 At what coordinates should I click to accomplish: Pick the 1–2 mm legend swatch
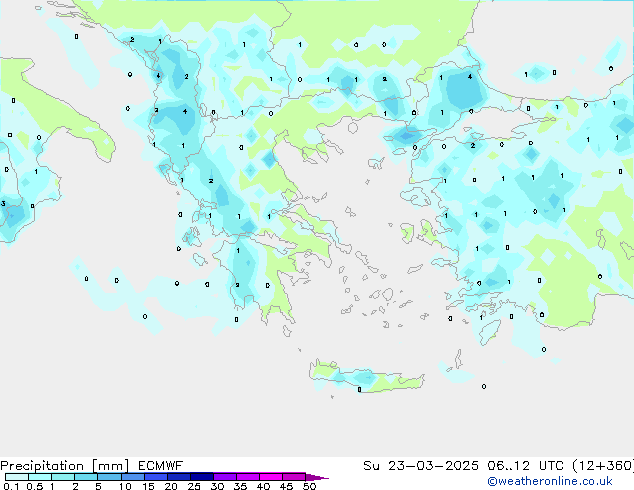pyautogui.click(x=63, y=477)
